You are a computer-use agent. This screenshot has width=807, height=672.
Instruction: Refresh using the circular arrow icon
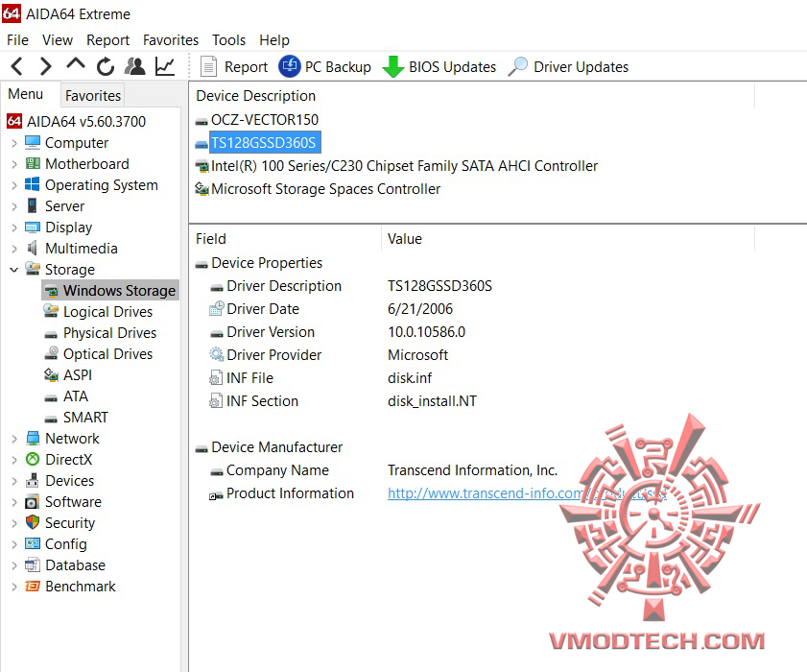(x=106, y=66)
